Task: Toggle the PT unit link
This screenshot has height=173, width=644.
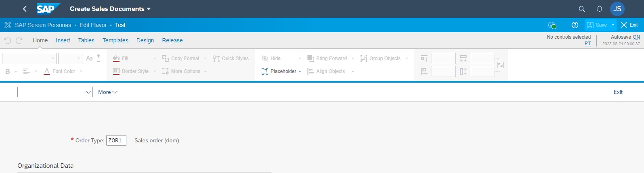Action: 587,44
